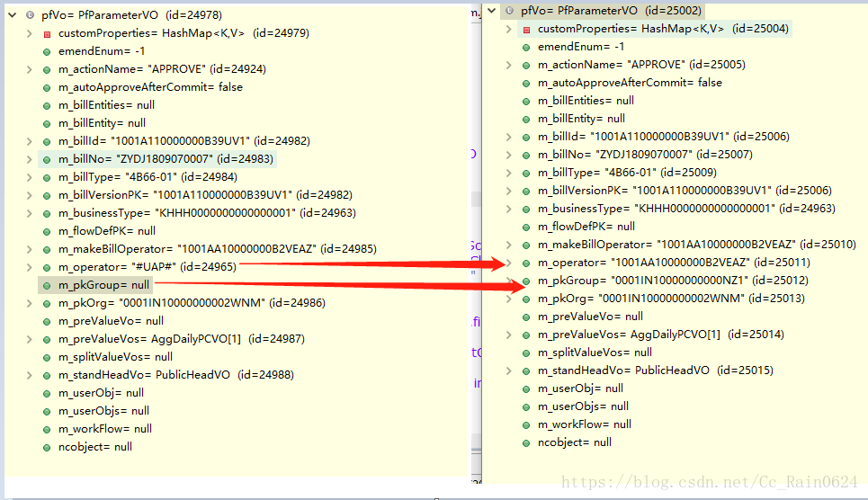
Task: Click variable icon beside pfVo (id=25002)
Action: click(x=510, y=11)
